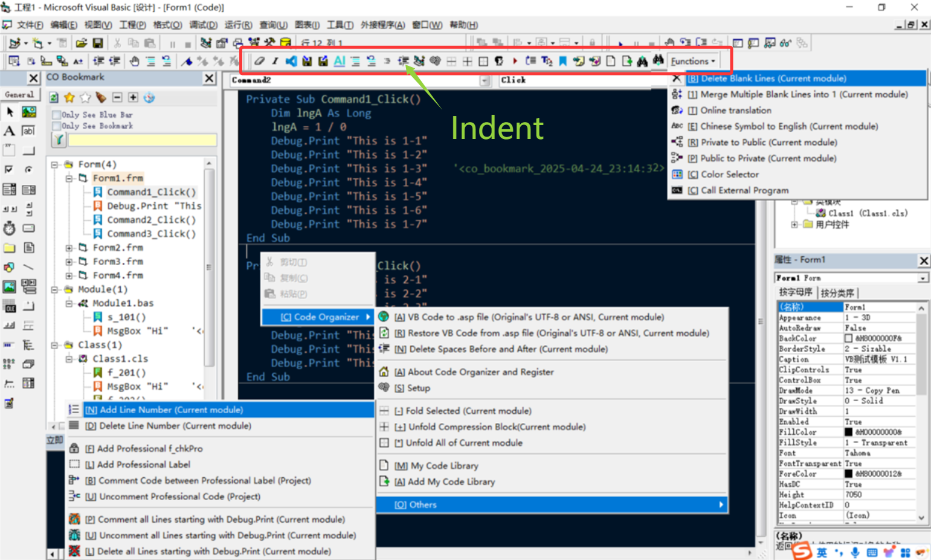Collapse the Module(1) tree node

point(54,289)
